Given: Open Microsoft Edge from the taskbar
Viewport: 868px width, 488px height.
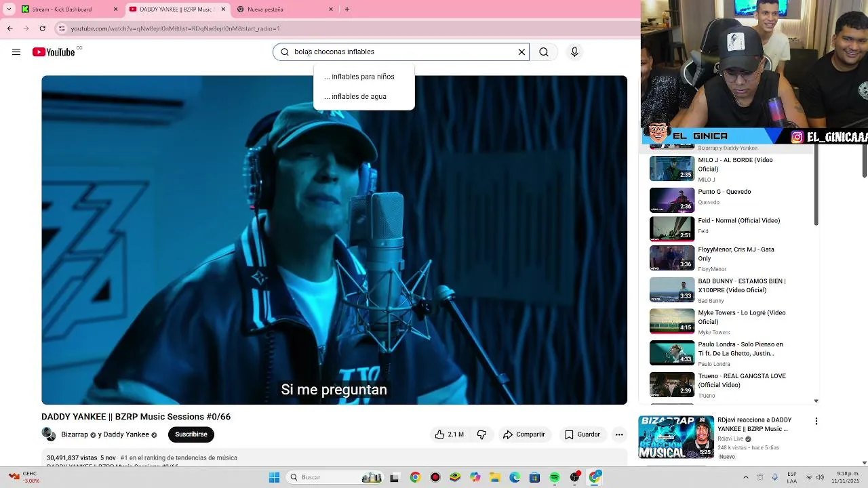Looking at the screenshot, I should click(x=515, y=478).
